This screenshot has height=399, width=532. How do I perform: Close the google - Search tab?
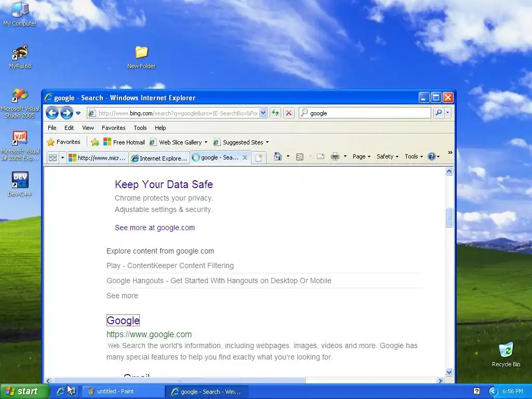245,157
